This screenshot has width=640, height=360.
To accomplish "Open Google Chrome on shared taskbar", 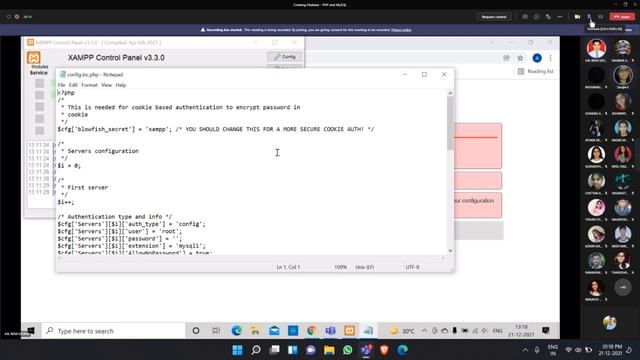I will 311,331.
